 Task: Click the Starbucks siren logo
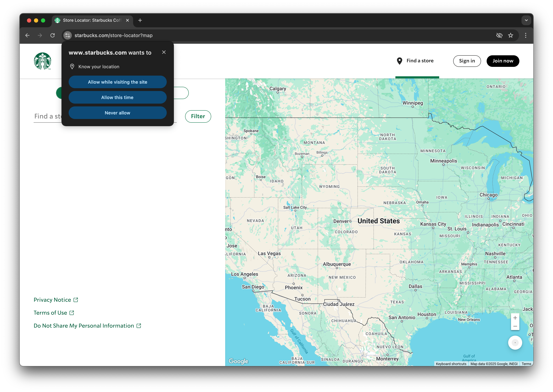[x=43, y=61]
